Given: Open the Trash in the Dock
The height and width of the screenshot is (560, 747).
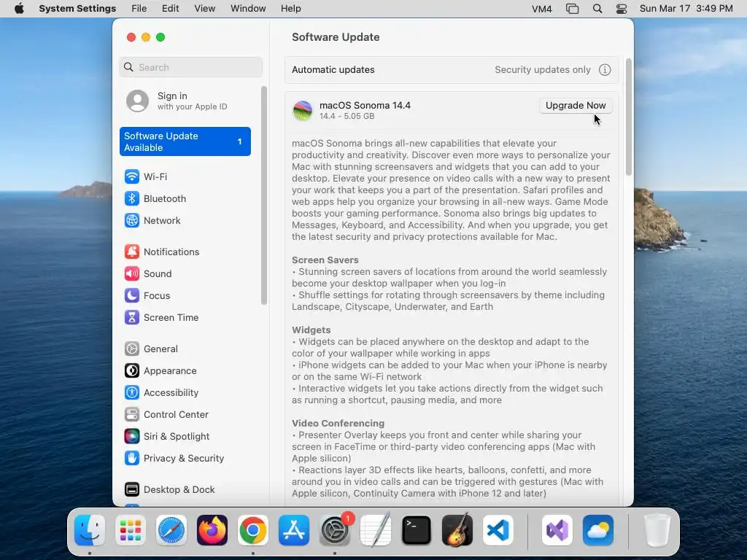Looking at the screenshot, I should [657, 530].
